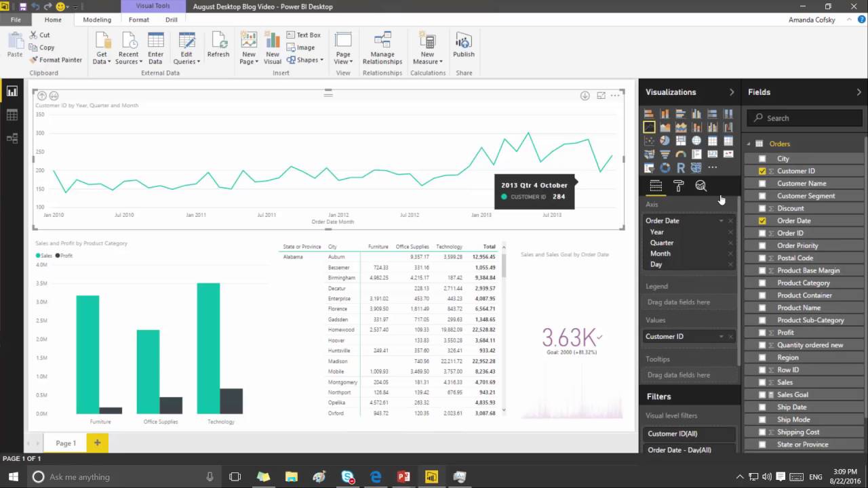Click the Text Box button
This screenshot has height=488, width=868.
(303, 35)
